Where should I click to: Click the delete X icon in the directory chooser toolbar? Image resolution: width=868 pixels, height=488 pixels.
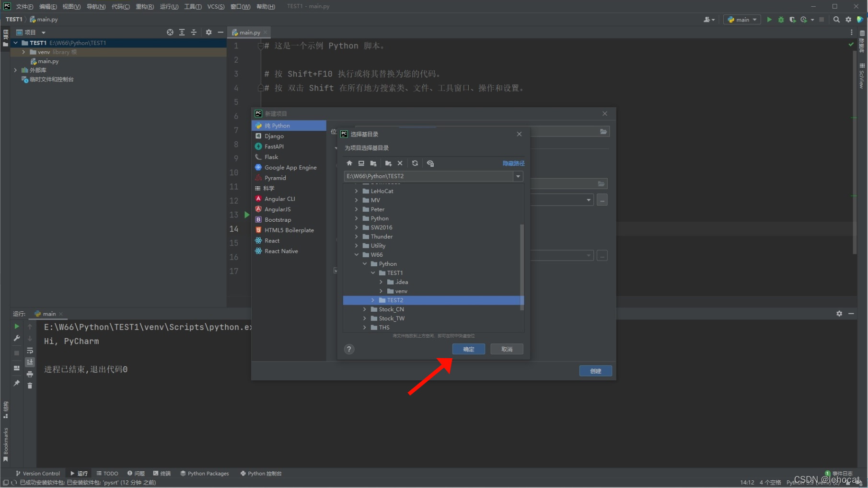(400, 163)
